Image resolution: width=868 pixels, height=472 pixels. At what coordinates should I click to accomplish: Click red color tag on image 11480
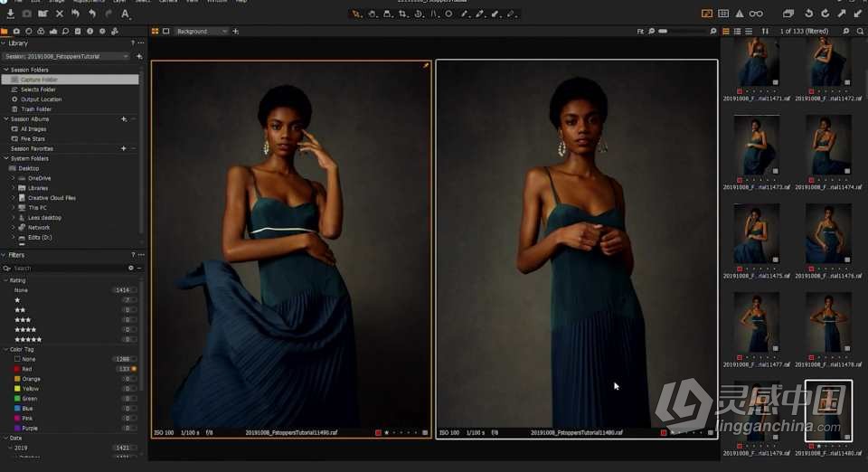pos(663,433)
